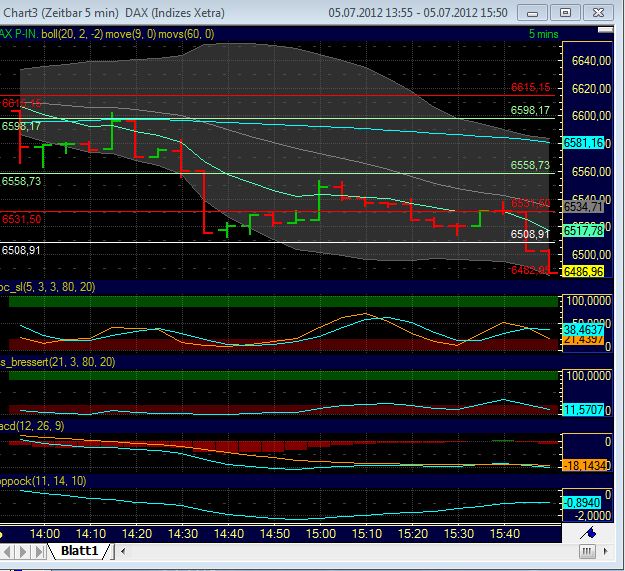Click the 14:00 time axis label
Screen dimensions: 625x571
[45, 534]
